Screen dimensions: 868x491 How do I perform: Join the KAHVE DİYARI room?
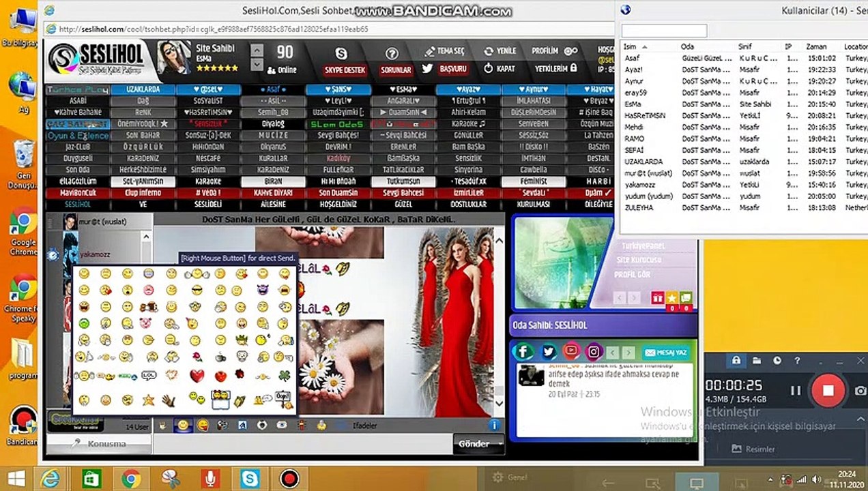tap(273, 192)
